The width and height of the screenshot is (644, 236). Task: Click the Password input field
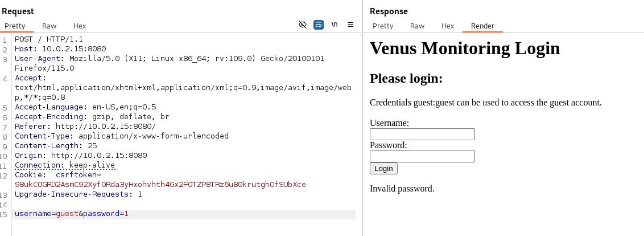click(x=422, y=156)
